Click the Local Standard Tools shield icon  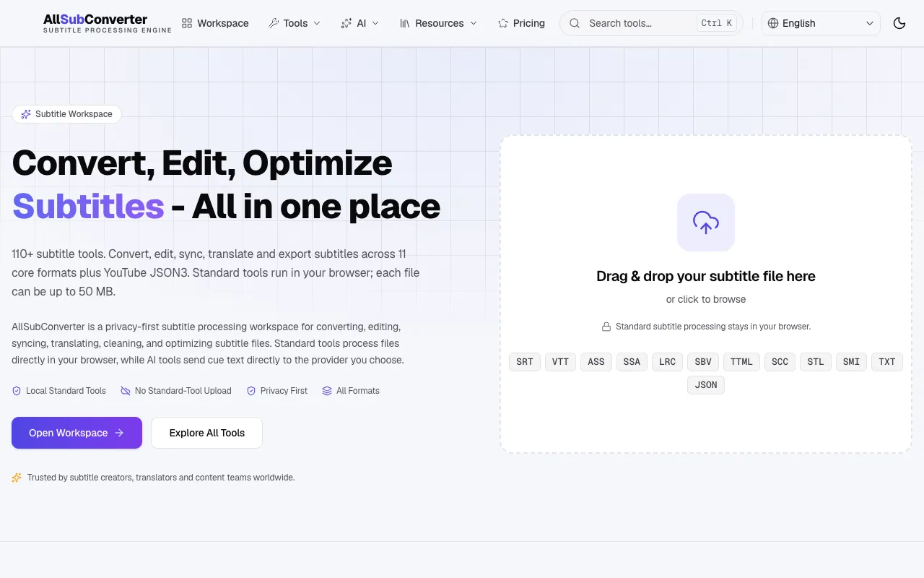[17, 391]
